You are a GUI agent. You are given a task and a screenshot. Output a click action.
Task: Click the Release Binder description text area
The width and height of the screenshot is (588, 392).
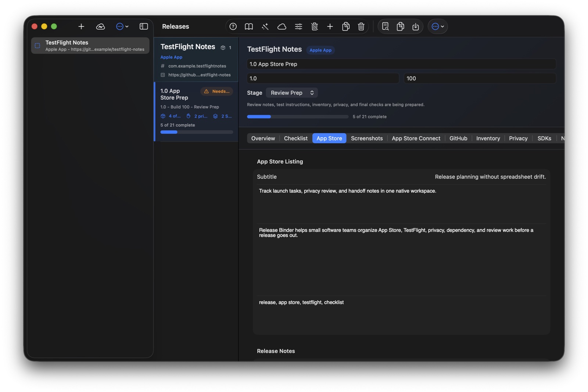(x=401, y=260)
